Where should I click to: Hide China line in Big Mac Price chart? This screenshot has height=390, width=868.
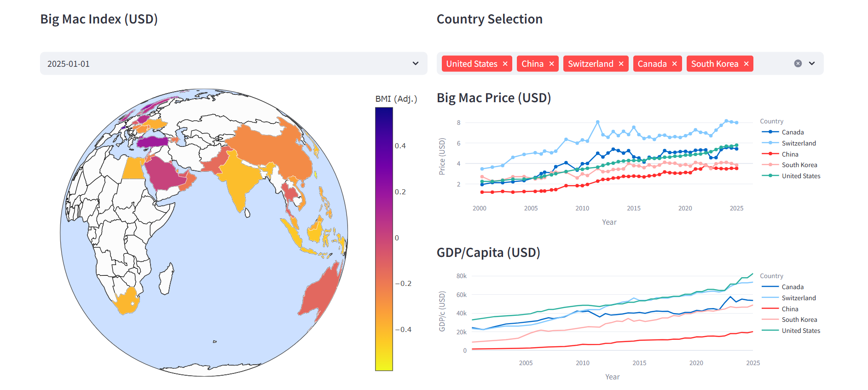[790, 154]
